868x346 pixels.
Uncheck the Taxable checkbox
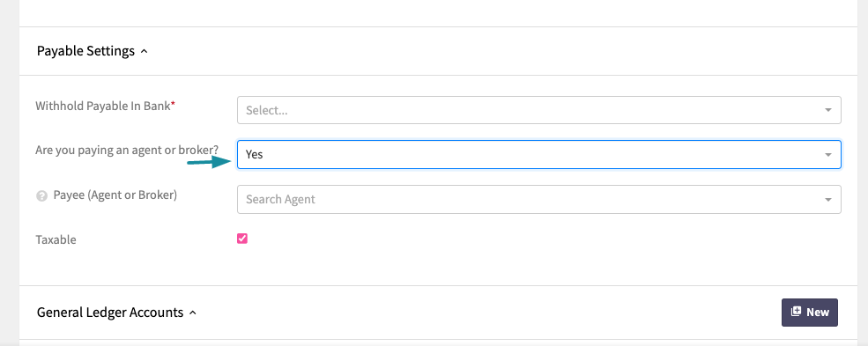click(242, 239)
